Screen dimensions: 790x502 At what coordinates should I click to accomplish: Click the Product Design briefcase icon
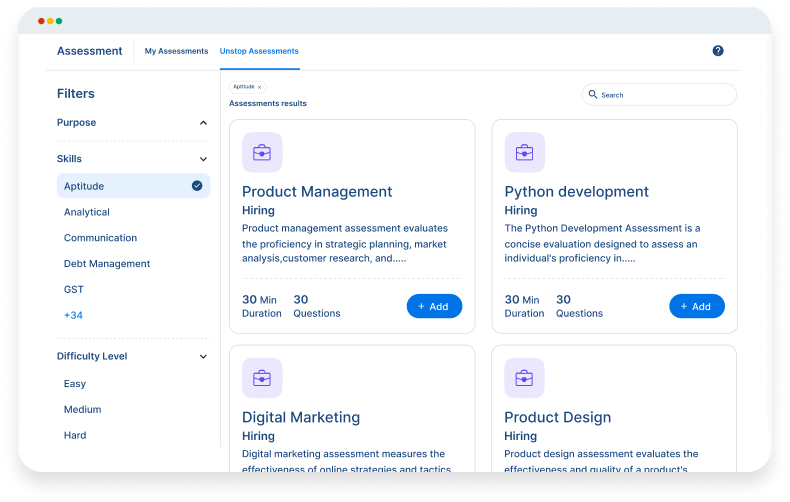click(524, 378)
